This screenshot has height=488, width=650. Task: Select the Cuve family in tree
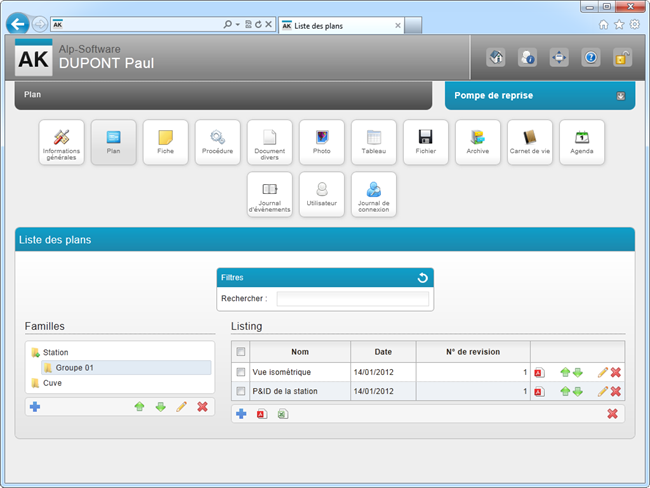point(50,383)
